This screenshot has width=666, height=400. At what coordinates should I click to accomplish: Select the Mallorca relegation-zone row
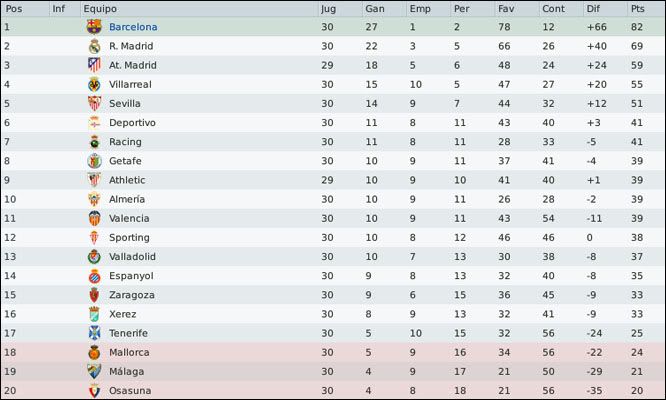click(x=333, y=352)
